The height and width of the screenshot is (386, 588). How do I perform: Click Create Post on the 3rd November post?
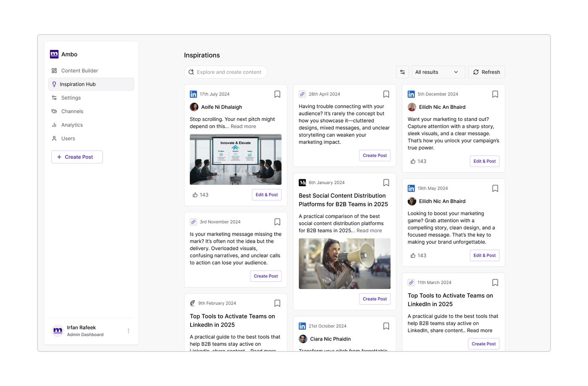pos(266,276)
